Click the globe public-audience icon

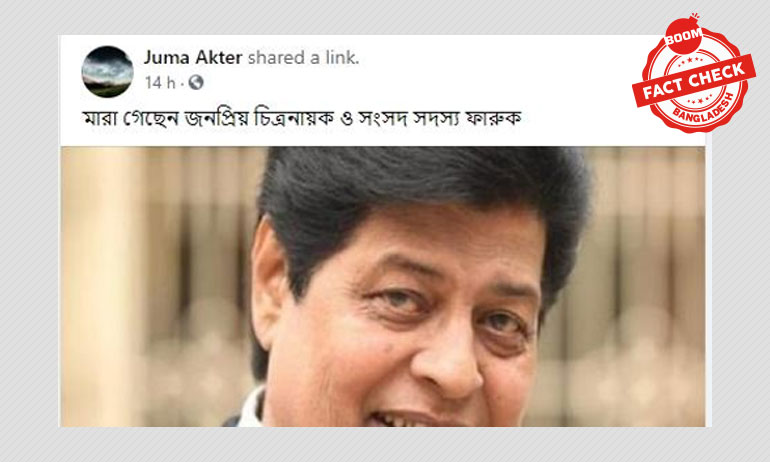coord(196,82)
